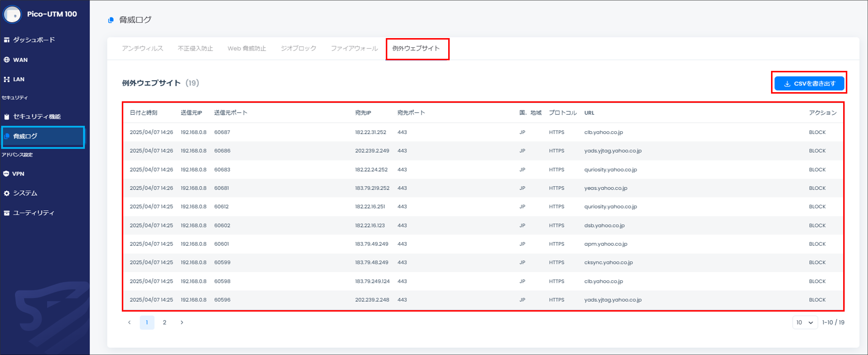This screenshot has width=868, height=355.
Task: Select the 例外ウェブサイト tab
Action: 416,48
